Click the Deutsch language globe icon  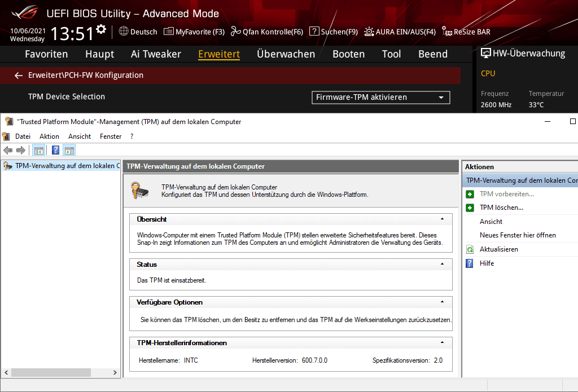(124, 32)
